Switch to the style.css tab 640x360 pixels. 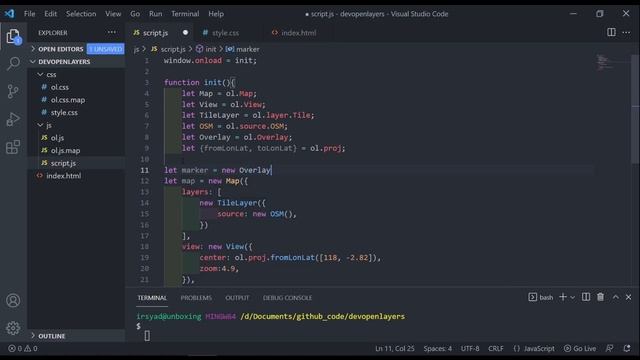click(x=225, y=33)
